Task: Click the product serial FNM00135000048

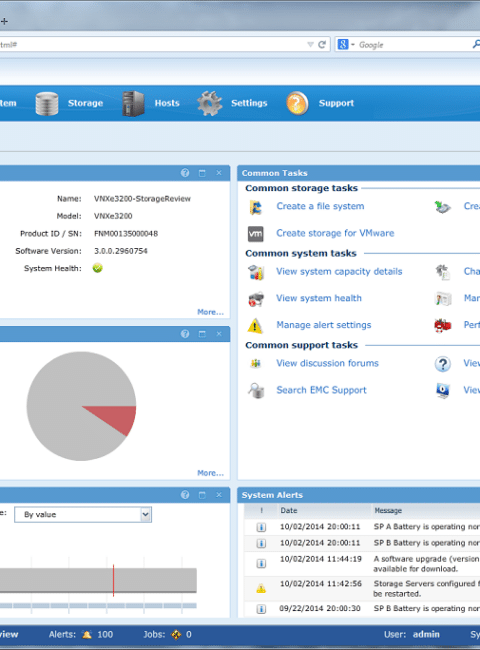Action: click(x=126, y=233)
